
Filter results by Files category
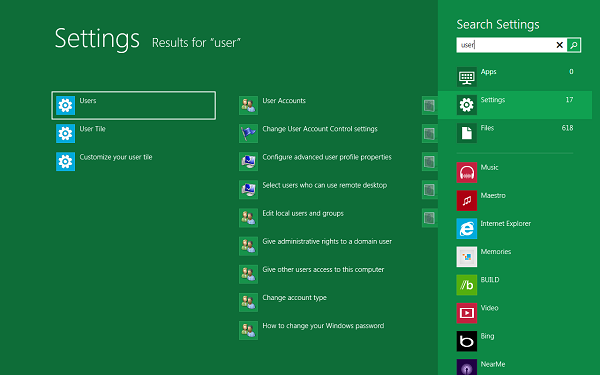point(515,133)
